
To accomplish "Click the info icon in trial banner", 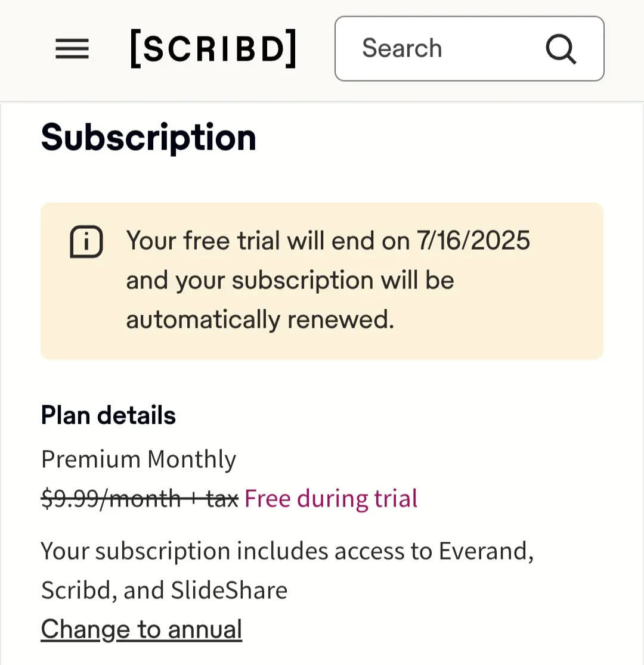I will pos(86,242).
